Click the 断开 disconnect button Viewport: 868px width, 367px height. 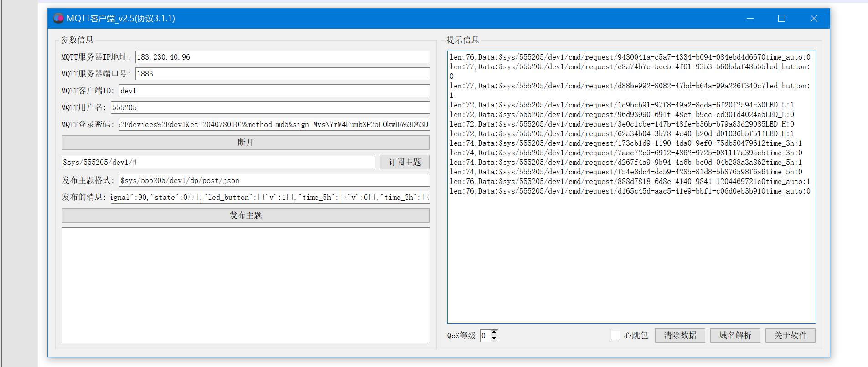[x=246, y=143]
